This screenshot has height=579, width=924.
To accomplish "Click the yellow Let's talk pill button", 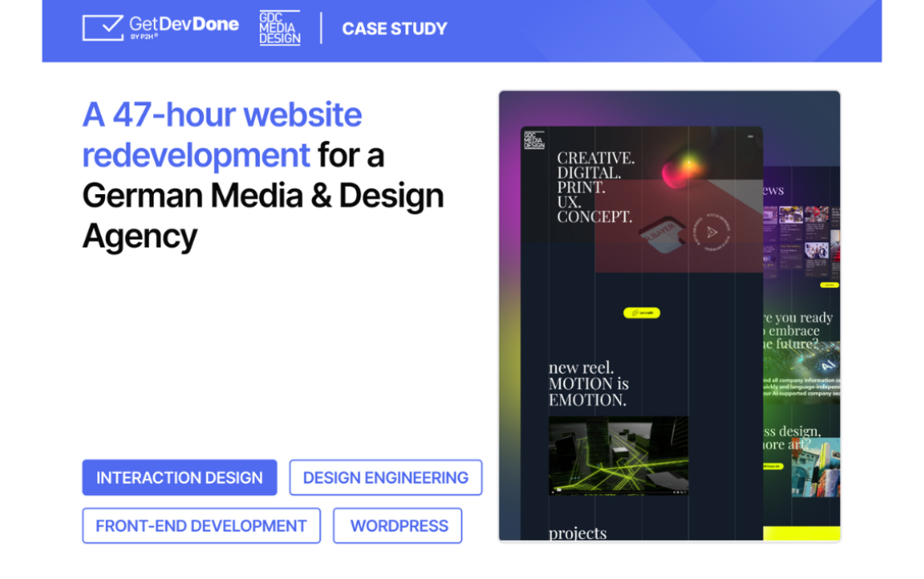I will pos(642,312).
